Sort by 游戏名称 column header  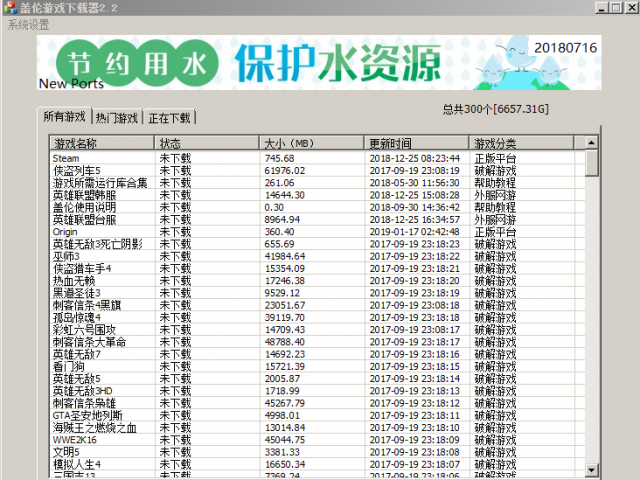[x=101, y=143]
